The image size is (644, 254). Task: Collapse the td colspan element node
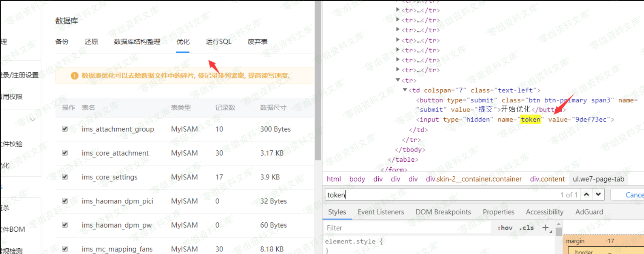405,90
